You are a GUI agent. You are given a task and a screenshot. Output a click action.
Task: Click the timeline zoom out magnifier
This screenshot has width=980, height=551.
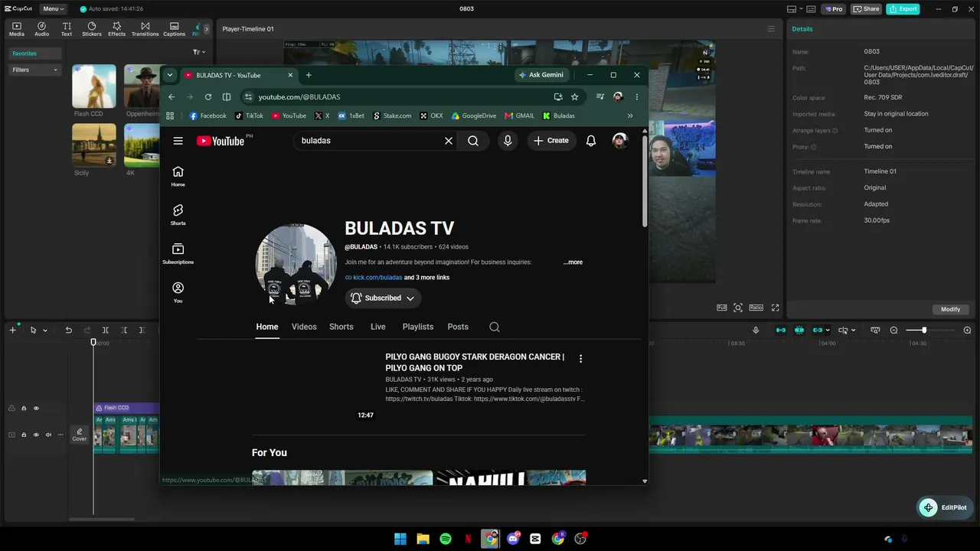pyautogui.click(x=893, y=330)
